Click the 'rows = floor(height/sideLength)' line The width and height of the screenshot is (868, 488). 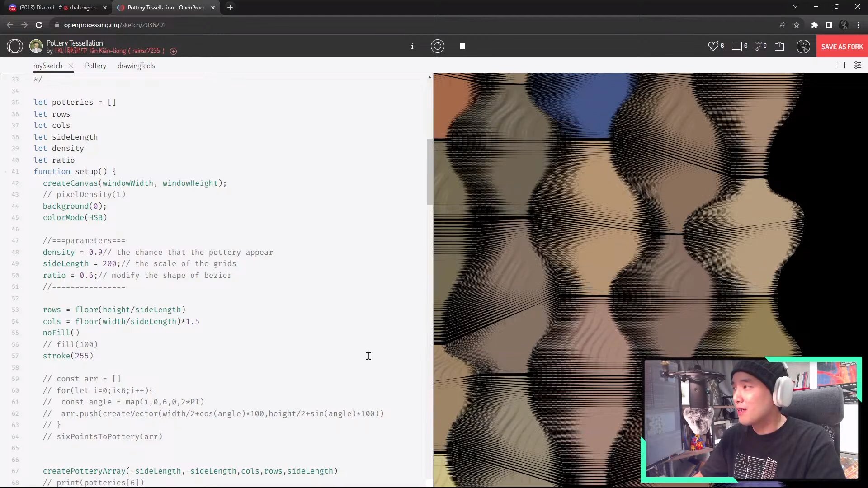114,310
